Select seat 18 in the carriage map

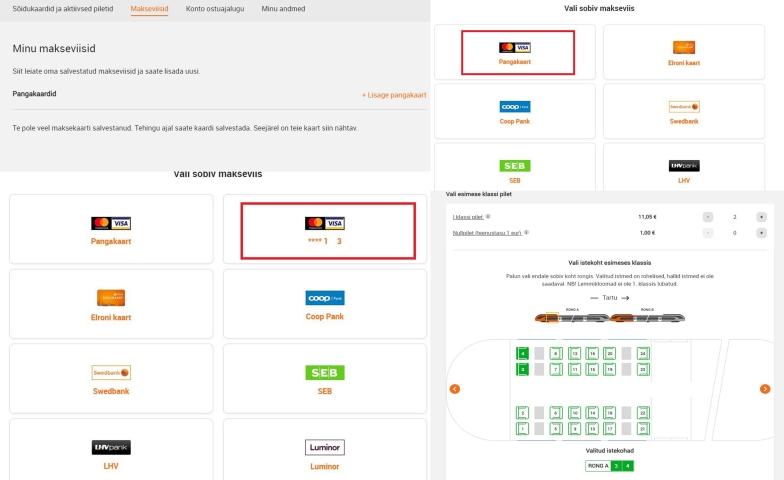click(610, 412)
